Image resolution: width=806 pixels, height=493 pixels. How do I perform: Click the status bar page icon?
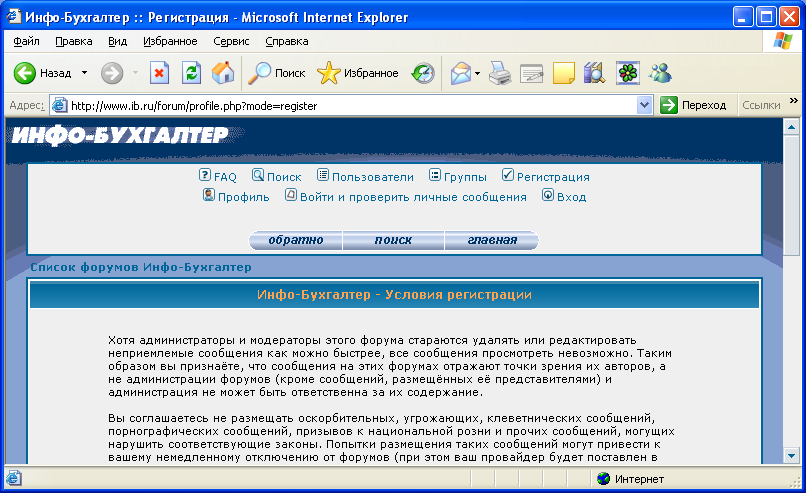point(13,479)
